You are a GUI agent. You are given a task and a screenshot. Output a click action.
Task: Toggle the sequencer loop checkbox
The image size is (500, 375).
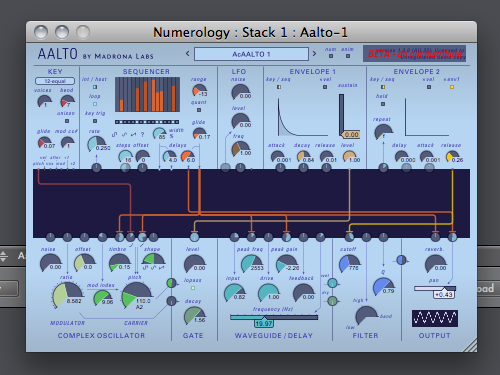click(x=95, y=104)
